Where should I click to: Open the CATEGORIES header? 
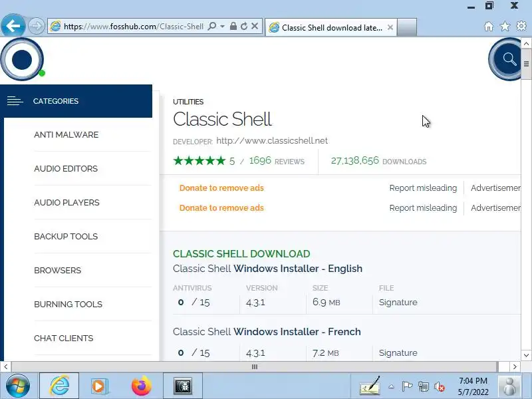point(76,101)
